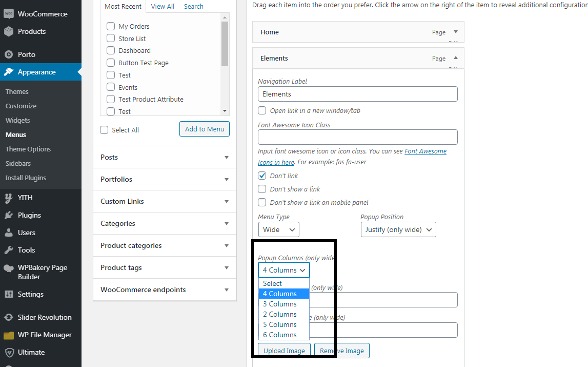Click the WP File Manager folder icon
This screenshot has height=367, width=588.
9,335
